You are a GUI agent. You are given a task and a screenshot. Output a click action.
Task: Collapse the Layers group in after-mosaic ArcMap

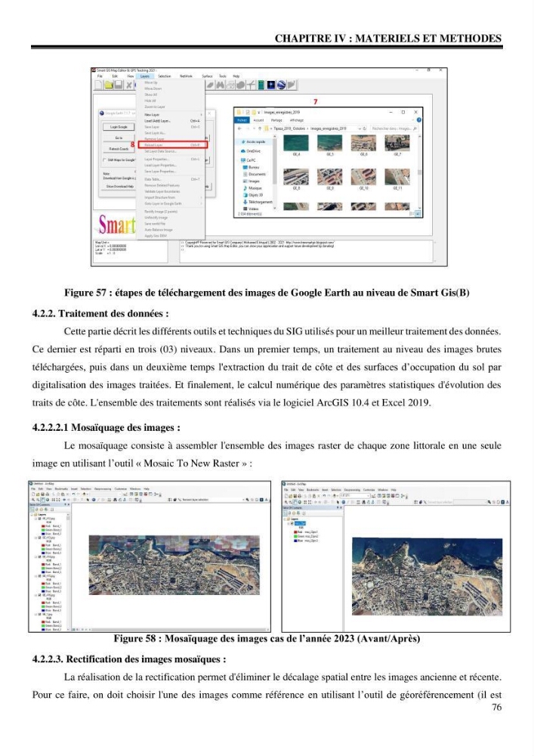[x=285, y=519]
